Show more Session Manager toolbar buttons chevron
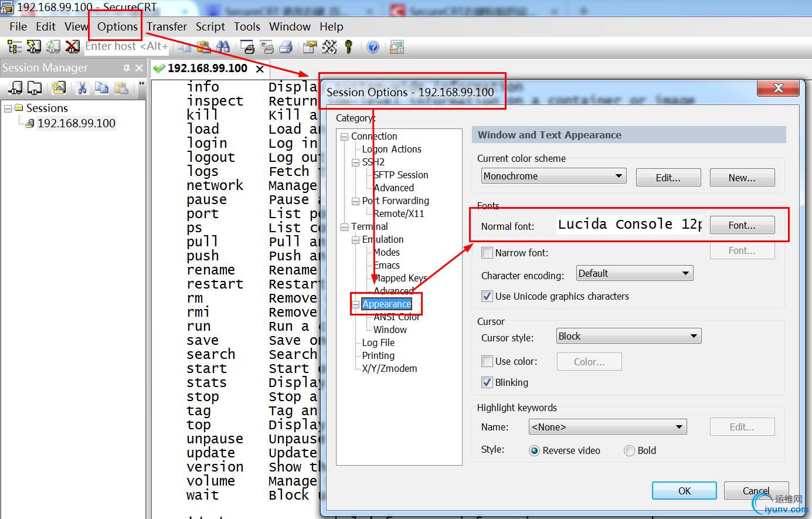Viewport: 812px width, 519px height. coord(141,84)
